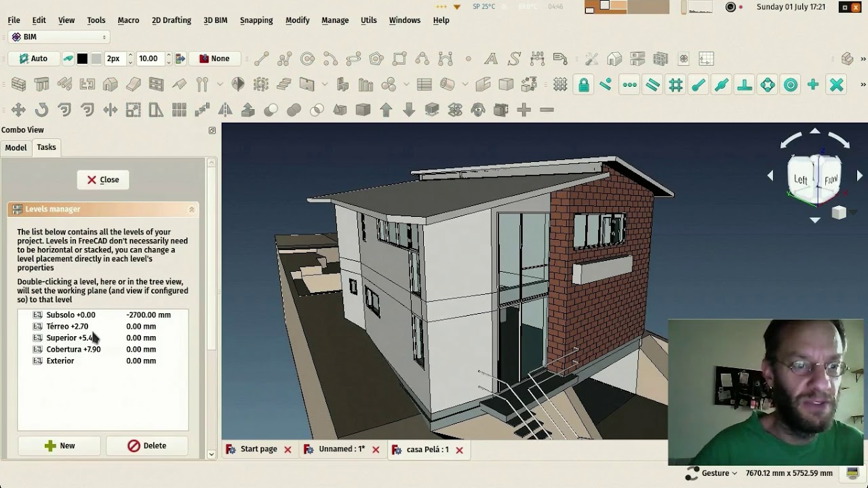Collapse the Levels manager panel
This screenshot has width=868, height=488.
click(191, 209)
